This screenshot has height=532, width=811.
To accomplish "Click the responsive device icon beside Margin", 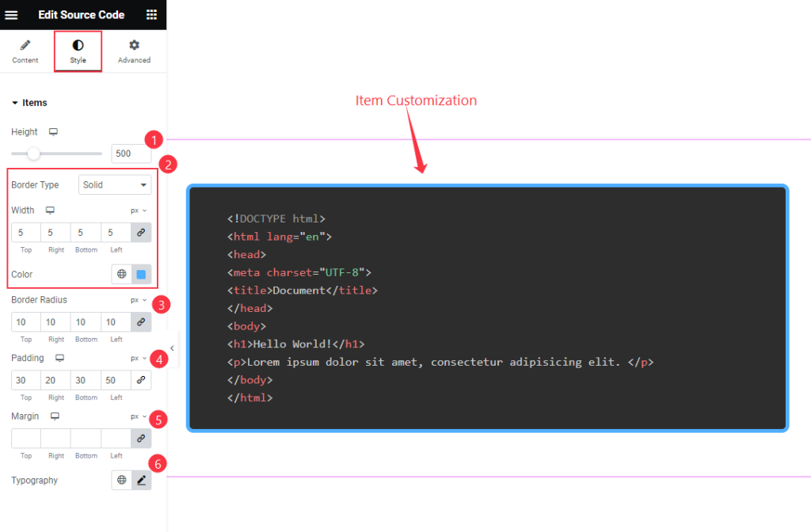I will (55, 416).
